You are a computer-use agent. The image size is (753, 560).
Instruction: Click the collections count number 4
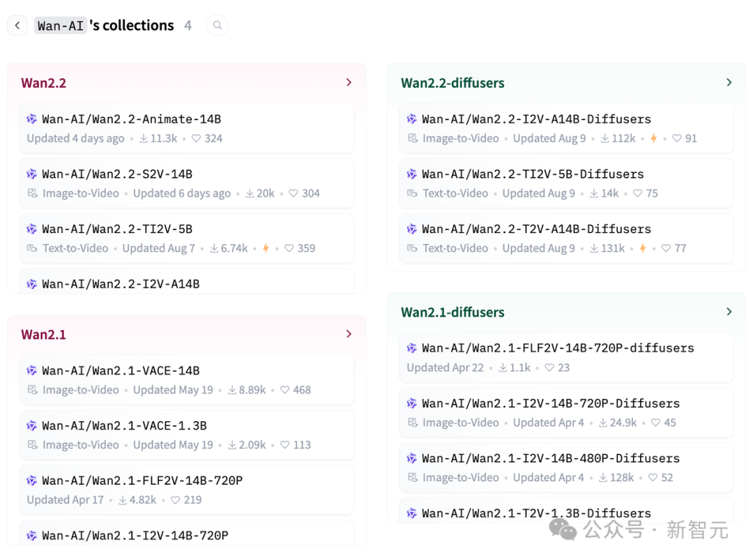(188, 25)
